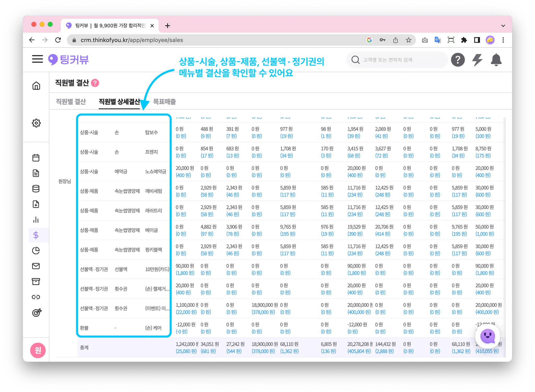The width and height of the screenshot is (535, 392).
Task: Open settings gear in sidebar
Action: click(x=36, y=123)
